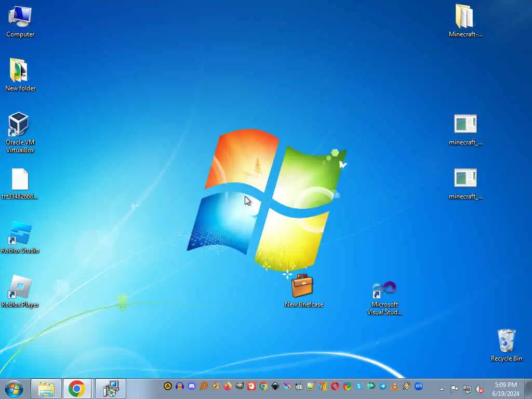The image size is (532, 399).
Task: Select the Recycle Bin icon
Action: (x=506, y=345)
